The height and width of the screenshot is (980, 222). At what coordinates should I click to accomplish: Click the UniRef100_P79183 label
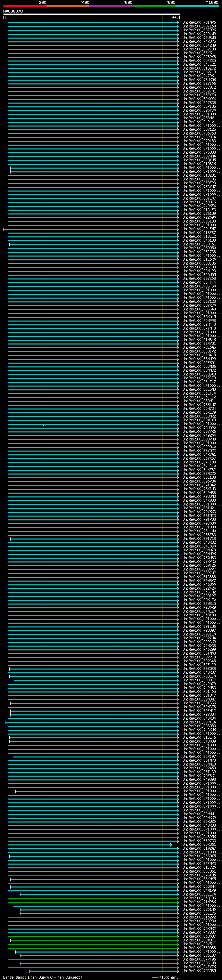[x=199, y=141]
